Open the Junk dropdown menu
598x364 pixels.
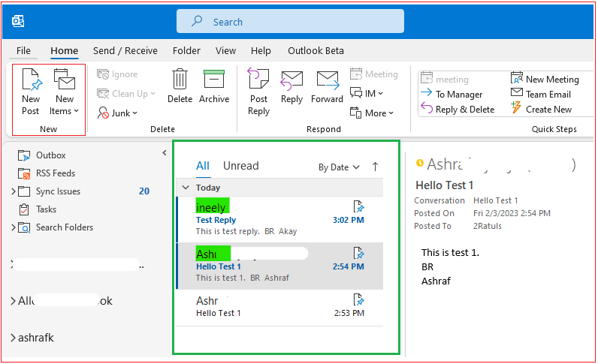coord(117,113)
